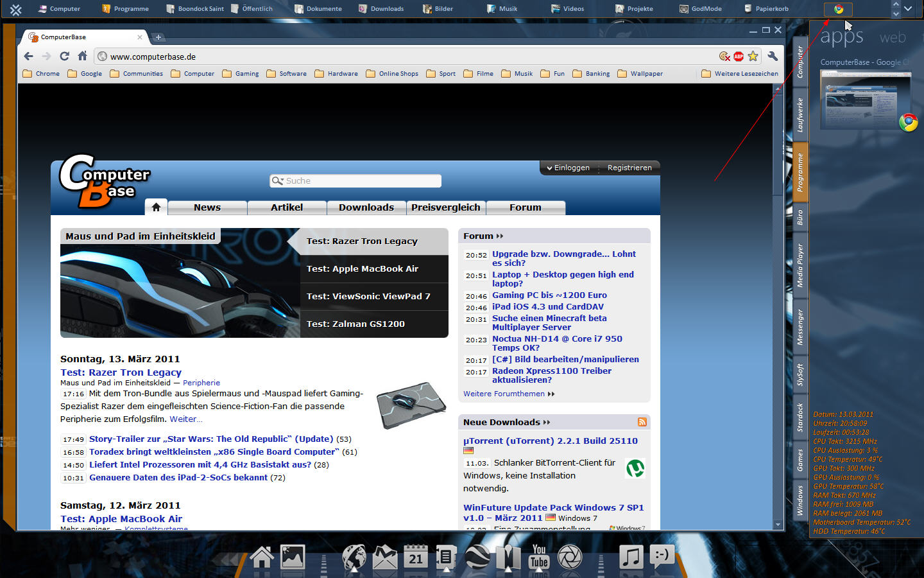Select Test: Zalman GS1200 in the teaser
Screen dimensions: 924x578
click(374, 324)
